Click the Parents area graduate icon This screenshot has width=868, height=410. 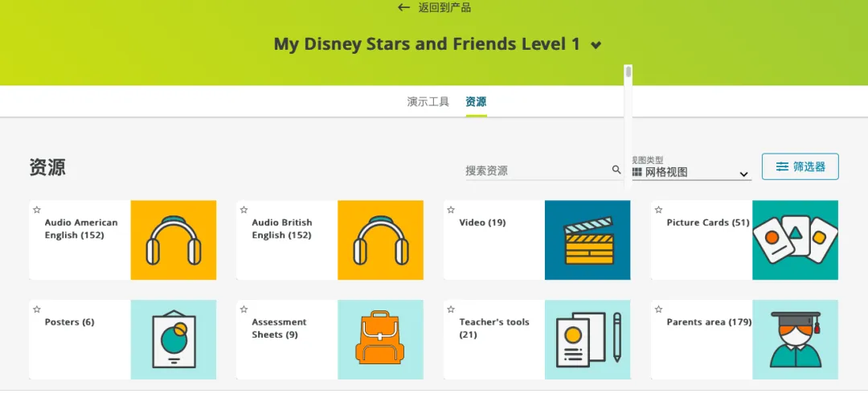tap(796, 339)
